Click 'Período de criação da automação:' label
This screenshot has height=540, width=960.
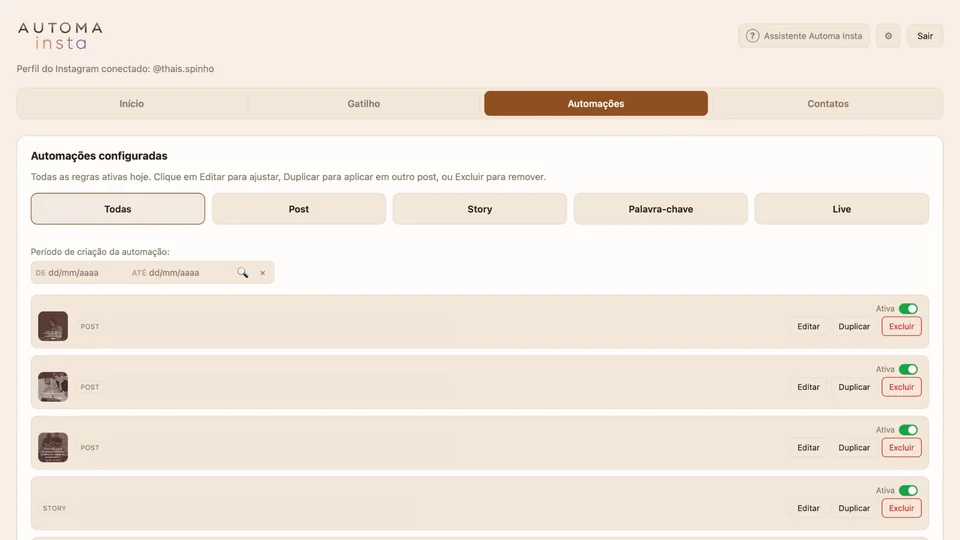[x=100, y=252]
